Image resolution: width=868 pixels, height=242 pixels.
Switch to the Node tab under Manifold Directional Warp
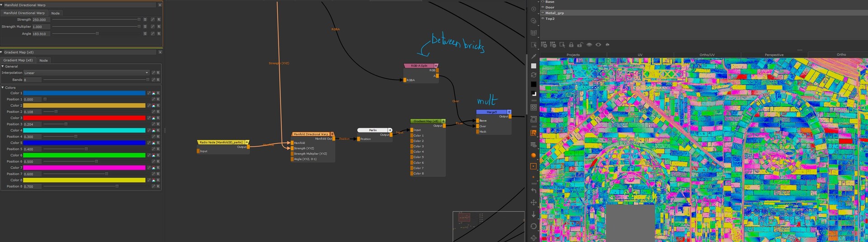tap(56, 13)
